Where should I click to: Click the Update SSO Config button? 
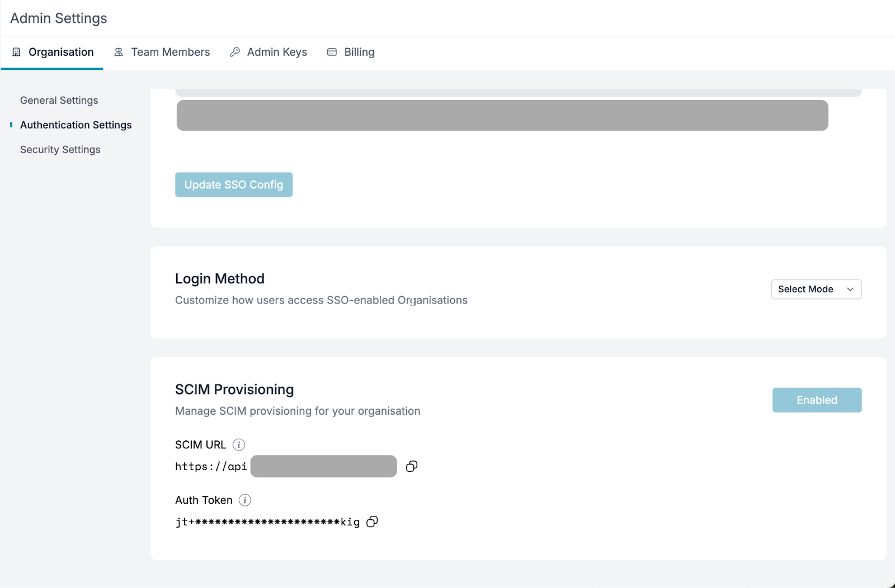233,184
